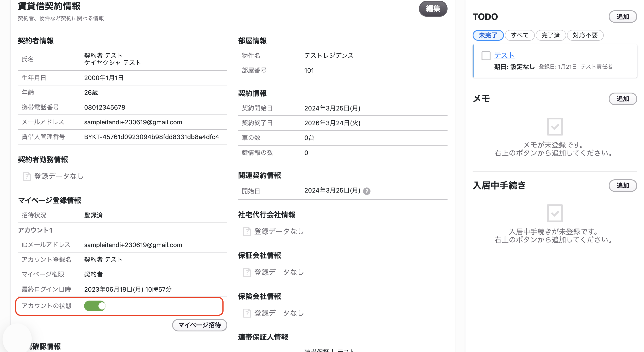Screen dimensions: 644x352
Task: Switch to the すべて TODO filter
Action: pos(520,35)
